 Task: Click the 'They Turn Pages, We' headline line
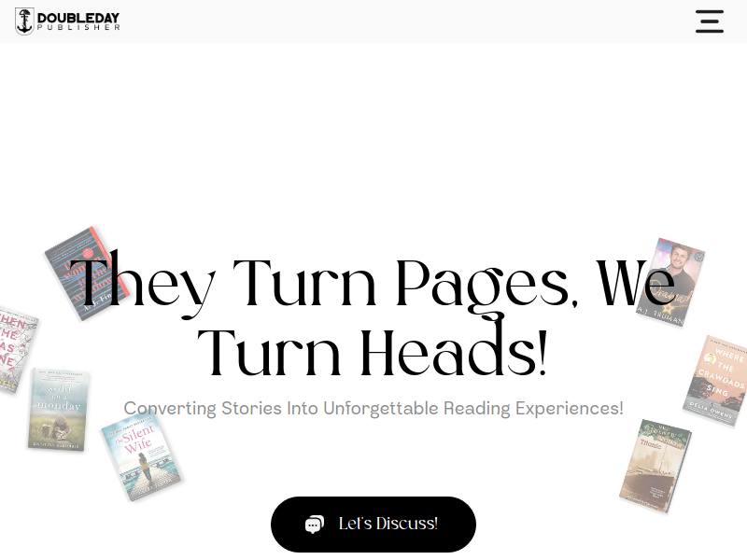coord(373,285)
